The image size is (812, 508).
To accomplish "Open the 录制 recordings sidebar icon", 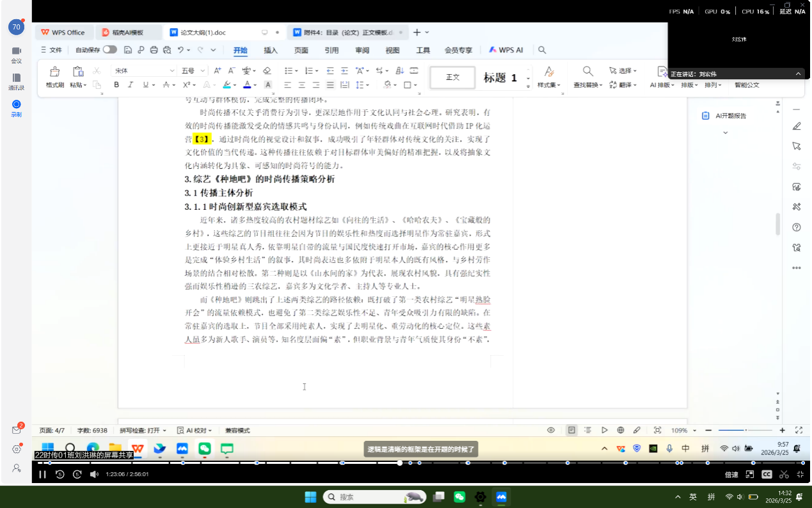I will point(16,104).
